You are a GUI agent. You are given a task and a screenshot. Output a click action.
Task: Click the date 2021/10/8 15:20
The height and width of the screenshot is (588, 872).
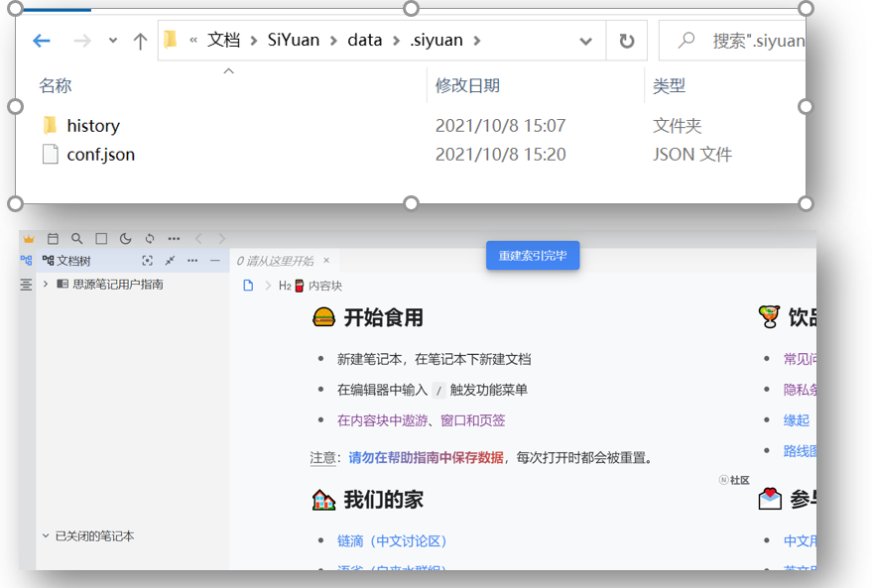pyautogui.click(x=500, y=155)
